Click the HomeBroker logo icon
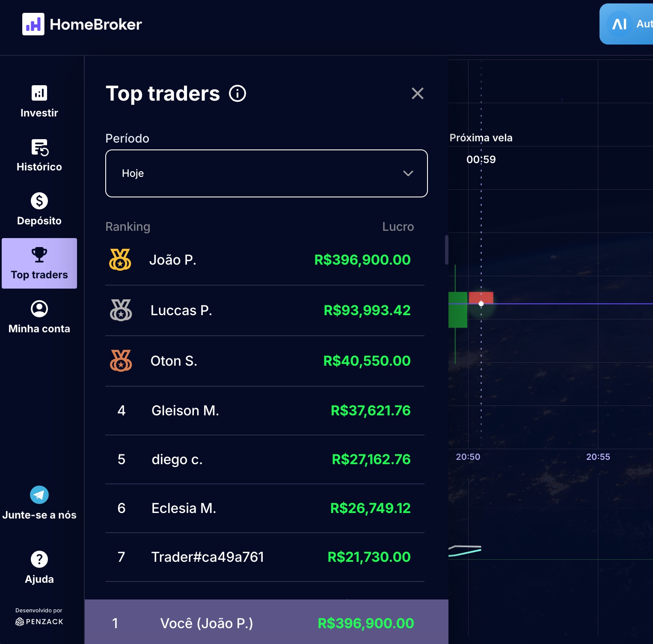This screenshot has height=644, width=653. (x=33, y=24)
